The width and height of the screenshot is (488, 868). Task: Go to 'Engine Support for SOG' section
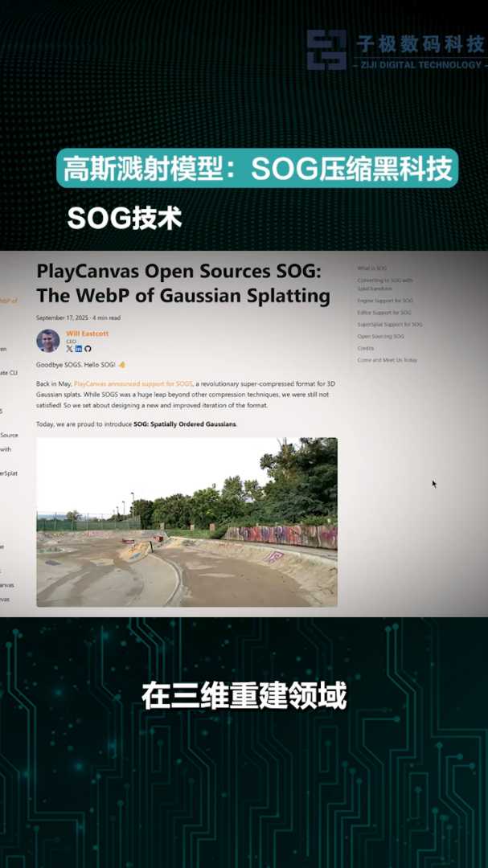click(385, 301)
